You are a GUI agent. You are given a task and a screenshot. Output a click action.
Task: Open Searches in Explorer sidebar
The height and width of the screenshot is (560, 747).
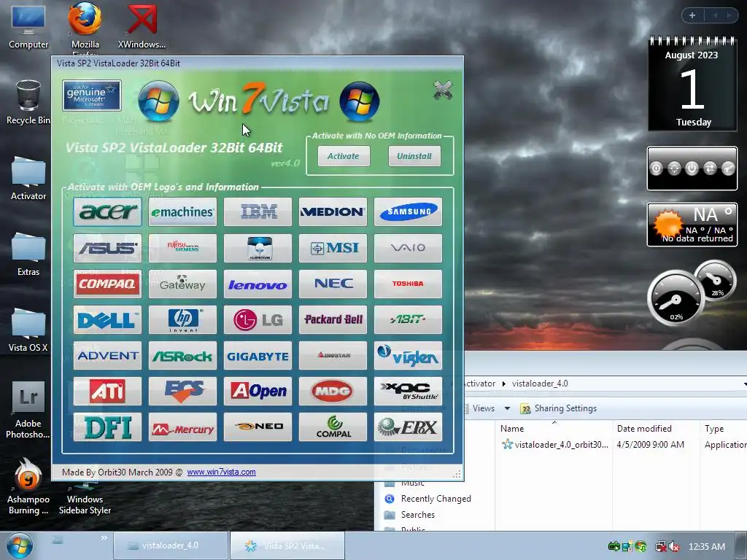[x=410, y=514]
